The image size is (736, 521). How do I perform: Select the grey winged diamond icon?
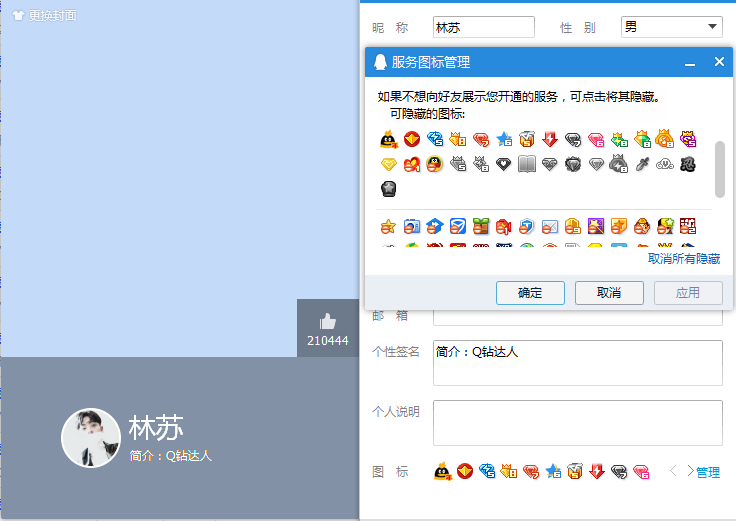click(x=550, y=164)
